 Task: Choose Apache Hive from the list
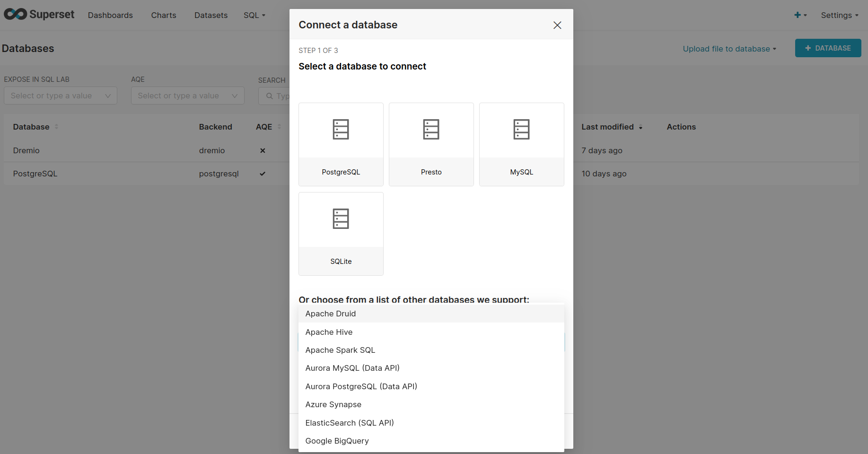[329, 332]
